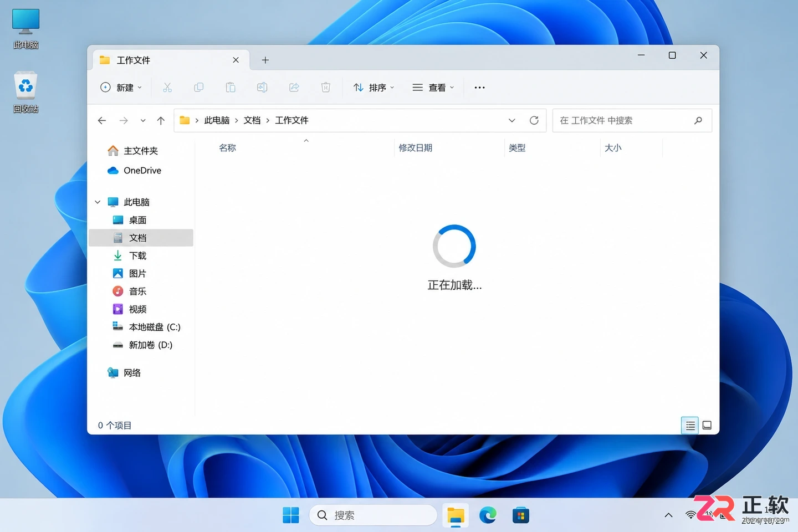Select OneDrive in the sidebar
The image size is (798, 532).
coord(134,171)
